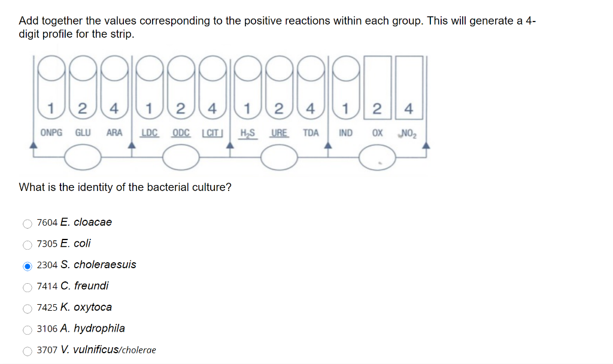The image size is (613, 364).
Task: Click the URE test tube
Action: (x=280, y=90)
